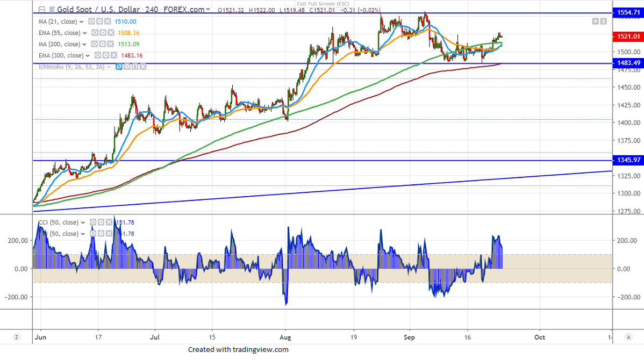This screenshot has height=360, width=644.
Task: Maximize the price pane with up-down icon
Action: tap(603, 21)
